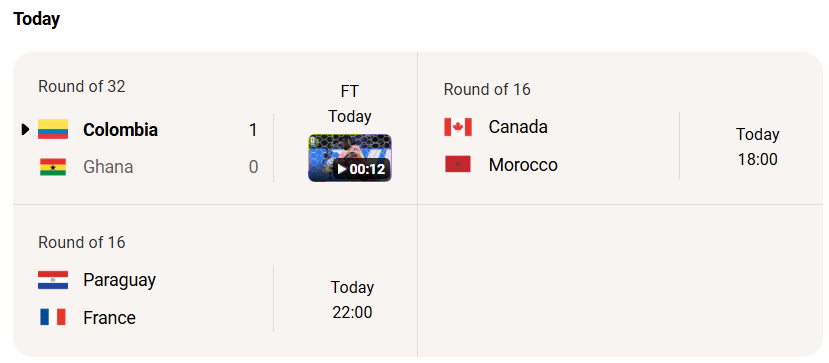Click the France flag icon

[53, 317]
